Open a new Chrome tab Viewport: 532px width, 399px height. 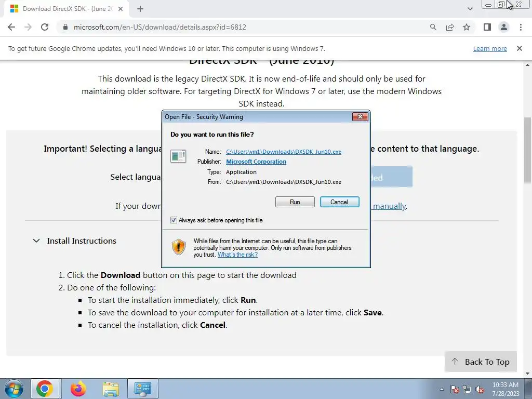140,9
